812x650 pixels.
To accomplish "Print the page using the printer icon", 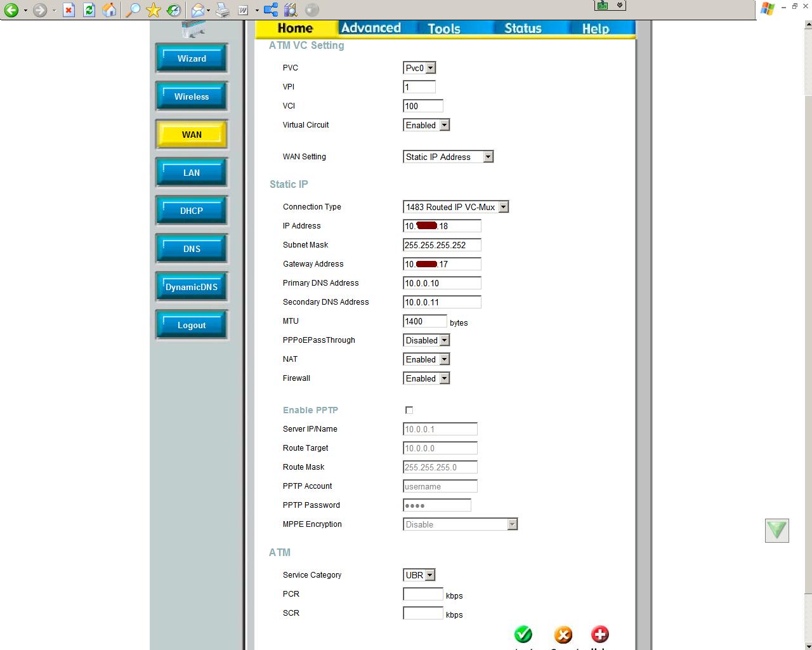I will point(223,10).
